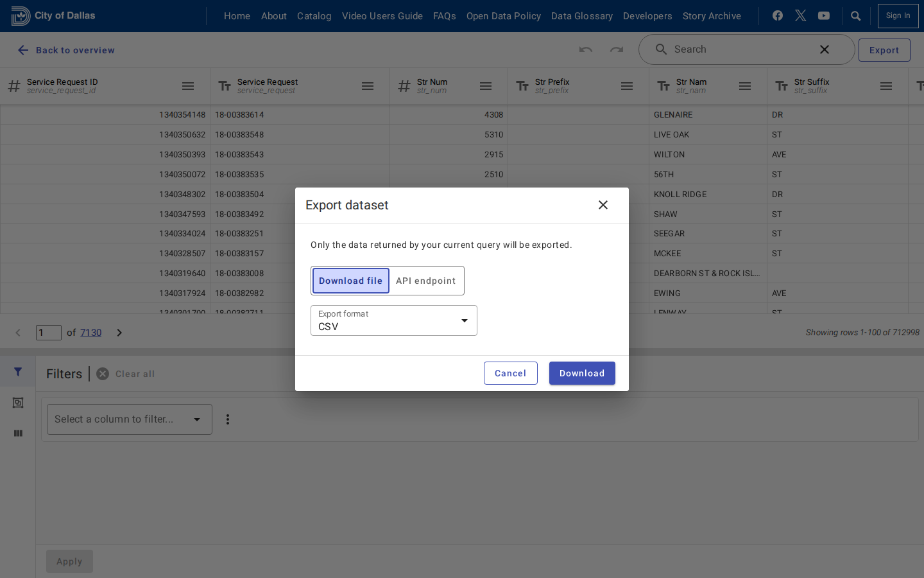Select the group/aggregate sidebar icon

coord(18,403)
